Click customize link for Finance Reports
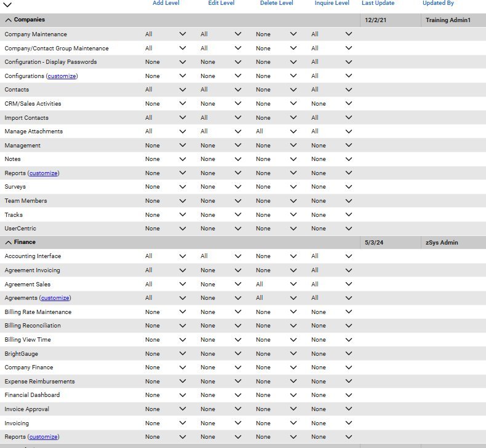The width and height of the screenshot is (486, 448). (44, 437)
